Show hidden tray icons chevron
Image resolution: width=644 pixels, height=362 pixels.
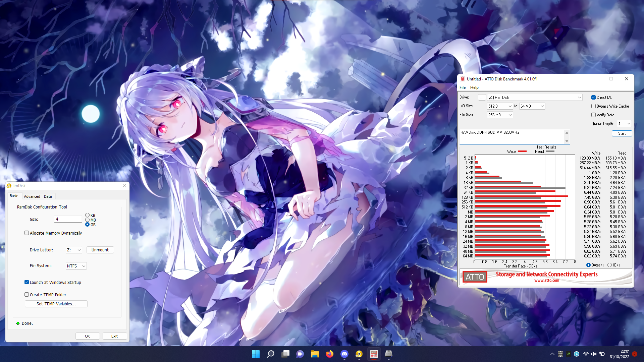552,354
